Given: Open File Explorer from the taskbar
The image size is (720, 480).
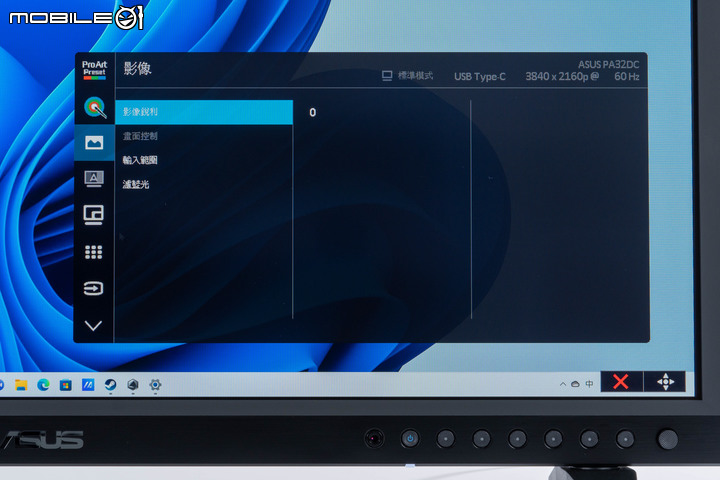Looking at the screenshot, I should point(21,385).
